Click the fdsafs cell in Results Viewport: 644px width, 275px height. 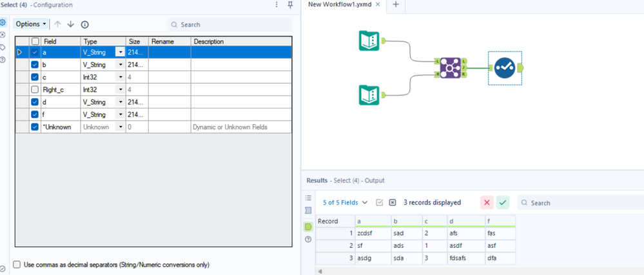point(466,259)
